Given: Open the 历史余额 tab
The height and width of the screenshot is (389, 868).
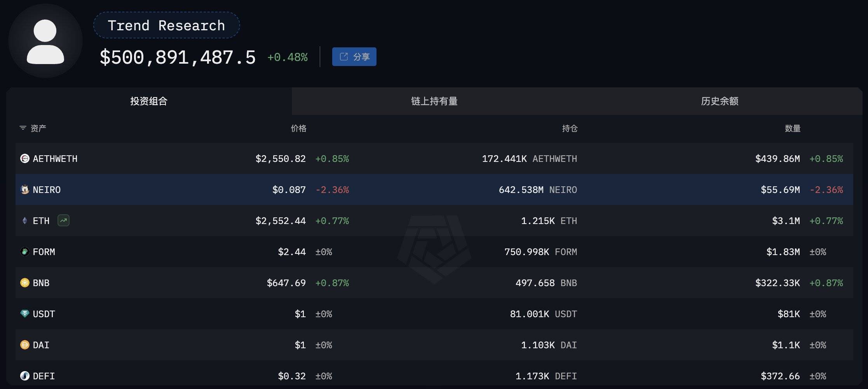Looking at the screenshot, I should click(x=719, y=101).
